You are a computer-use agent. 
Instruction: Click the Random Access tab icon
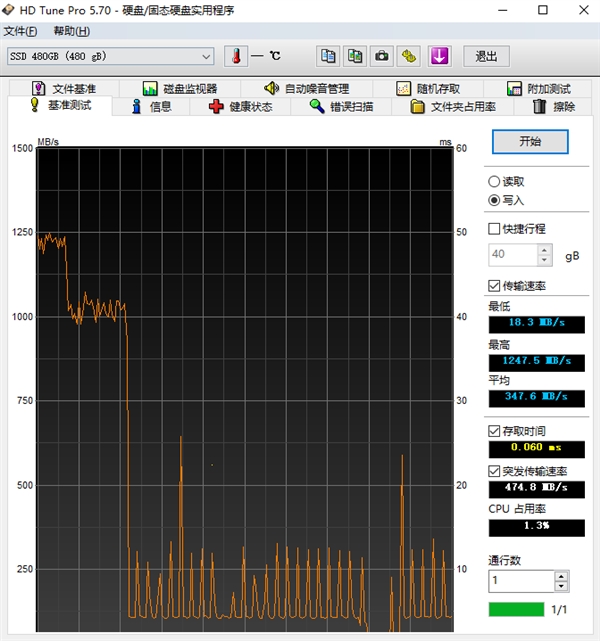[x=403, y=88]
